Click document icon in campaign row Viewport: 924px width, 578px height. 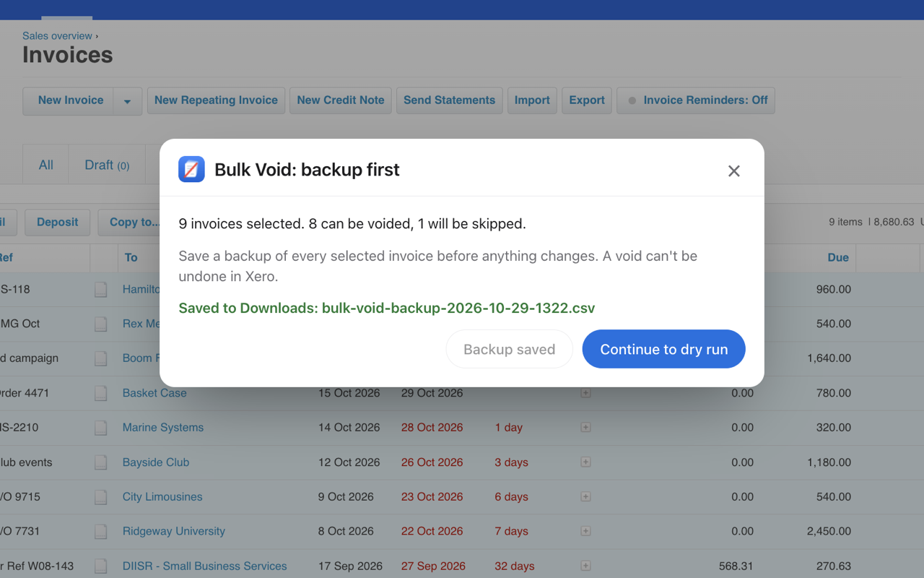click(101, 358)
